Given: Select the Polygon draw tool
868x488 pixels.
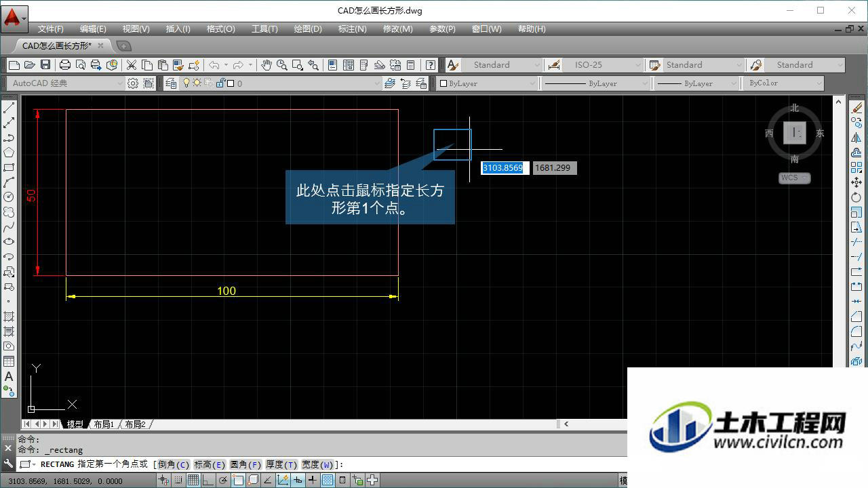Looking at the screenshot, I should pyautogui.click(x=9, y=152).
